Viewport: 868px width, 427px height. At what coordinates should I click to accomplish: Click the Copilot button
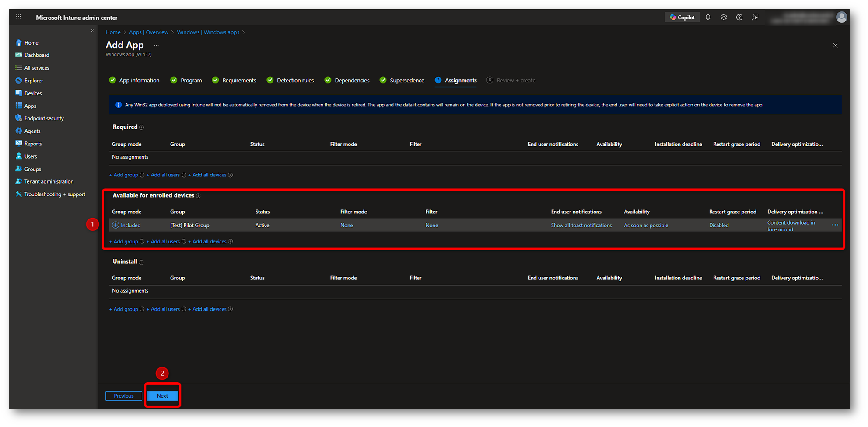click(x=682, y=18)
